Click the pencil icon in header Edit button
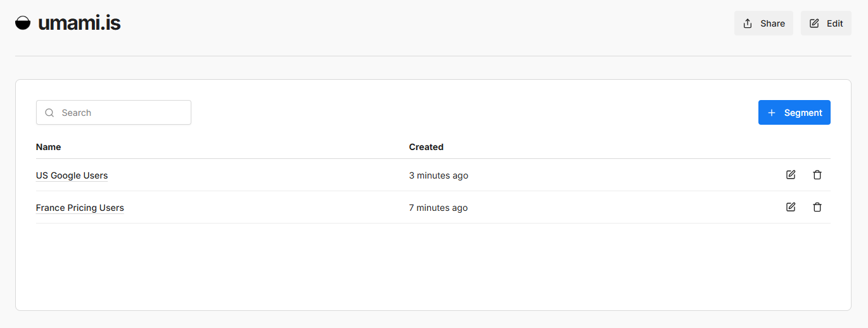Viewport: 868px width, 328px height. 814,23
